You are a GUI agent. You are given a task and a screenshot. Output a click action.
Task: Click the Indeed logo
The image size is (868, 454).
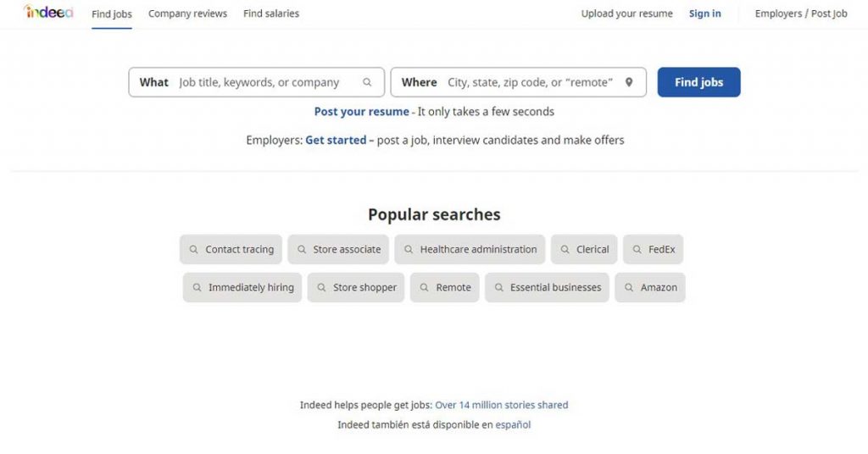[x=48, y=13]
